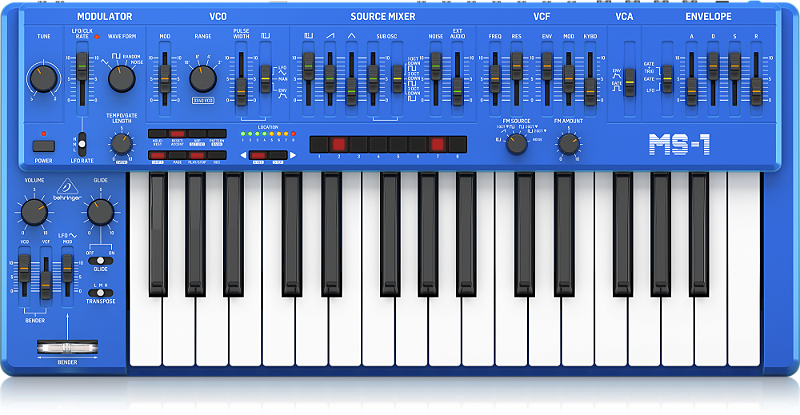Click the KYBD mode button beside left arrow

point(258,155)
